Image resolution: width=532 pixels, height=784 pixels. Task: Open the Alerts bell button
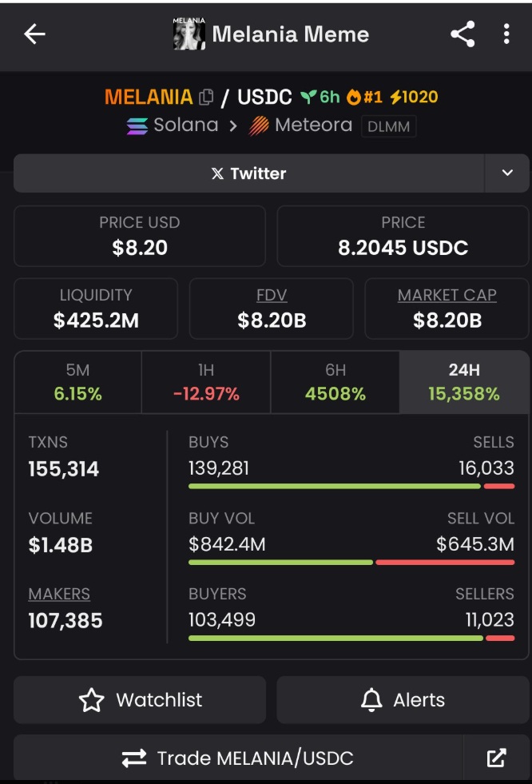pyautogui.click(x=403, y=700)
